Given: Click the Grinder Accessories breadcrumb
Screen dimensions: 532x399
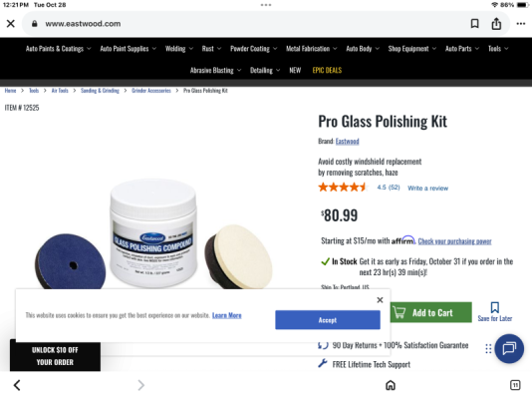Looking at the screenshot, I should (151, 91).
